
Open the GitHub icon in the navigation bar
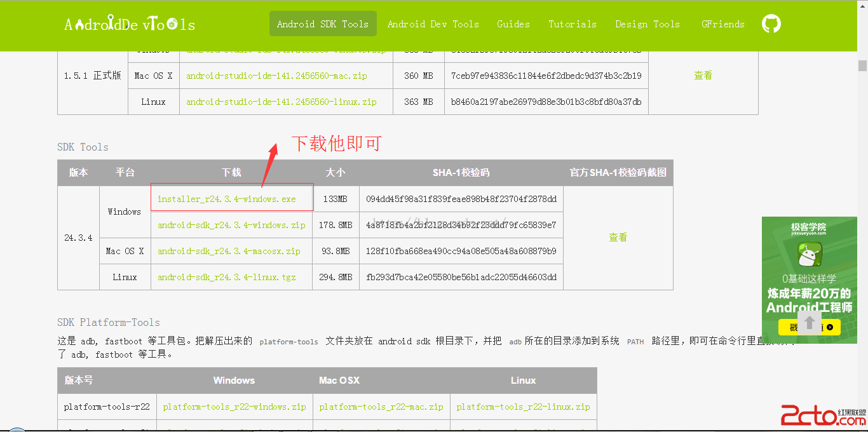(x=771, y=24)
